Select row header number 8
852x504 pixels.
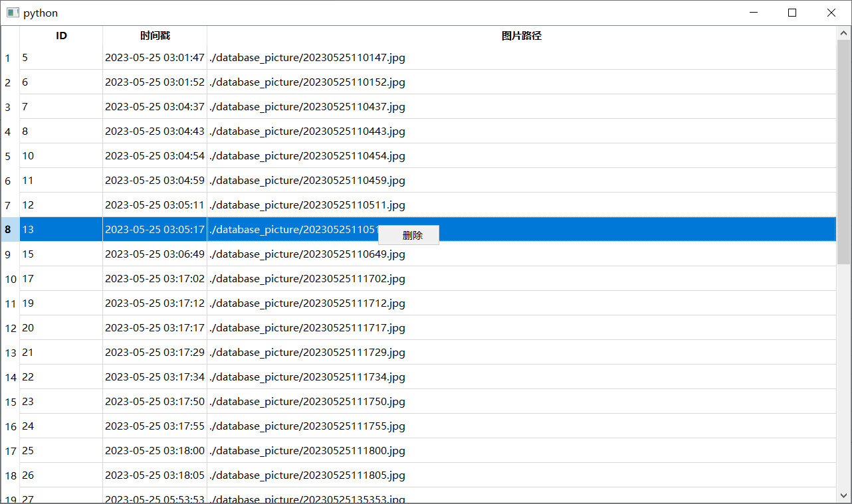pos(10,230)
